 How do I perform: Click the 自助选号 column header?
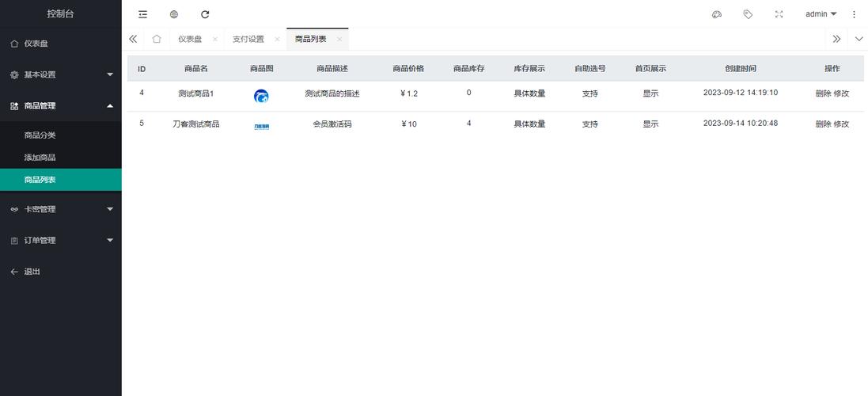pos(590,69)
